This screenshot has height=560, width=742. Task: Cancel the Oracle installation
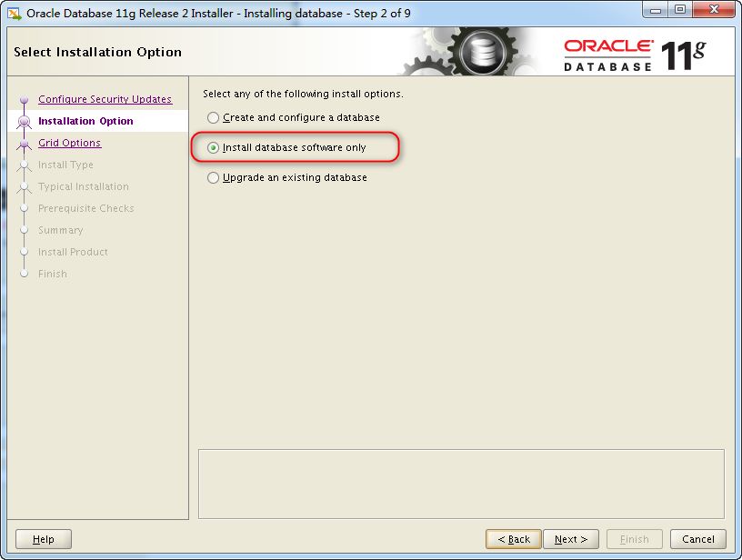click(698, 539)
